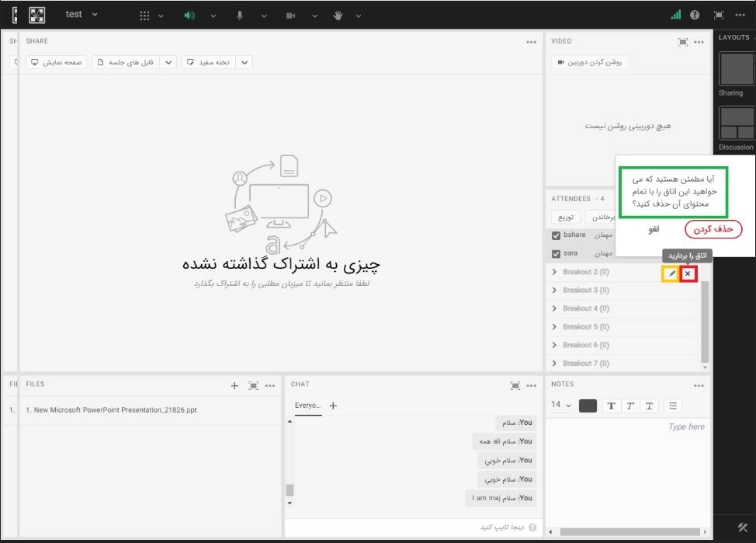Expand the Breakout 7 room
This screenshot has height=543, width=756.
point(554,364)
